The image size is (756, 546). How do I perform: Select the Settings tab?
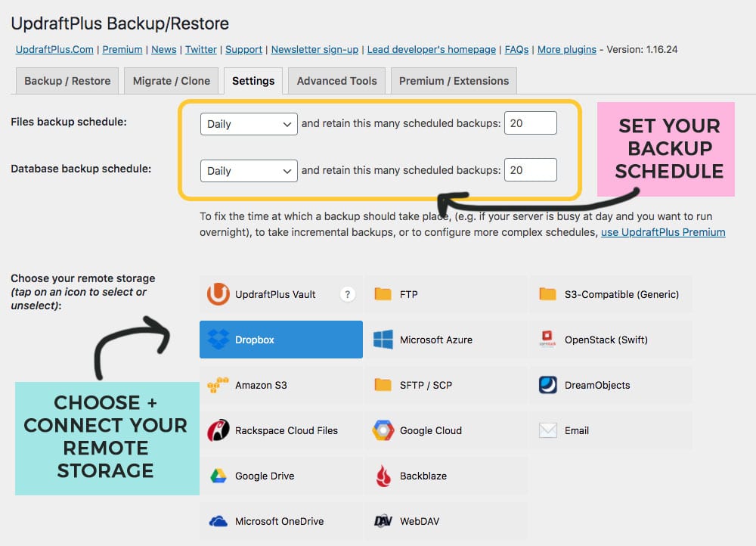click(253, 81)
